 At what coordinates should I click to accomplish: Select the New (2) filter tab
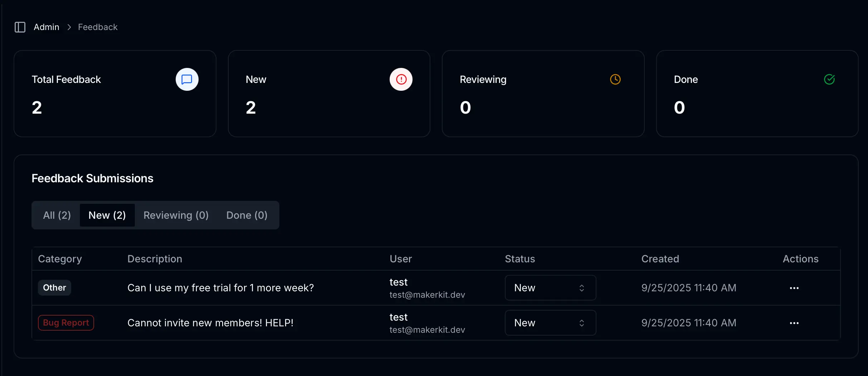[107, 215]
